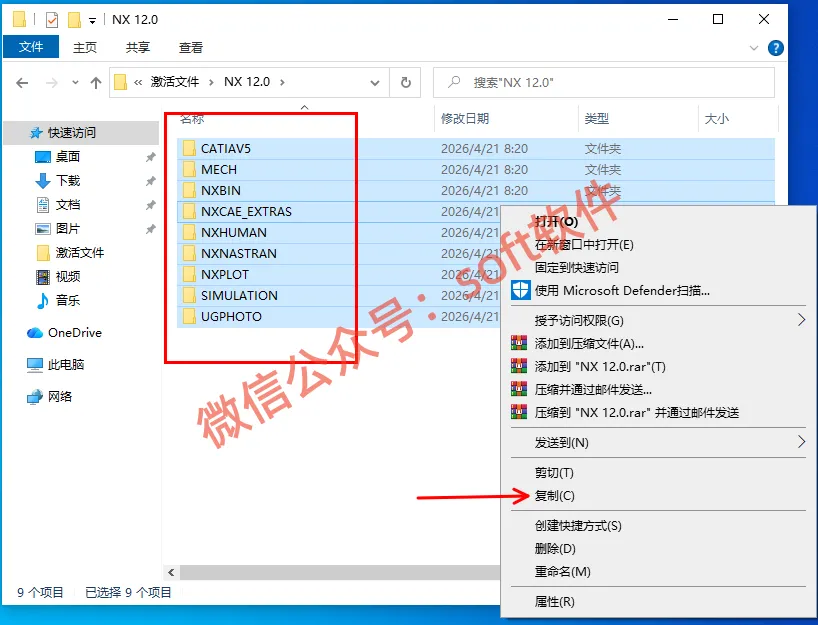818x625 pixels.
Task: Refresh the NX 12.0 folder view
Action: coord(405,82)
